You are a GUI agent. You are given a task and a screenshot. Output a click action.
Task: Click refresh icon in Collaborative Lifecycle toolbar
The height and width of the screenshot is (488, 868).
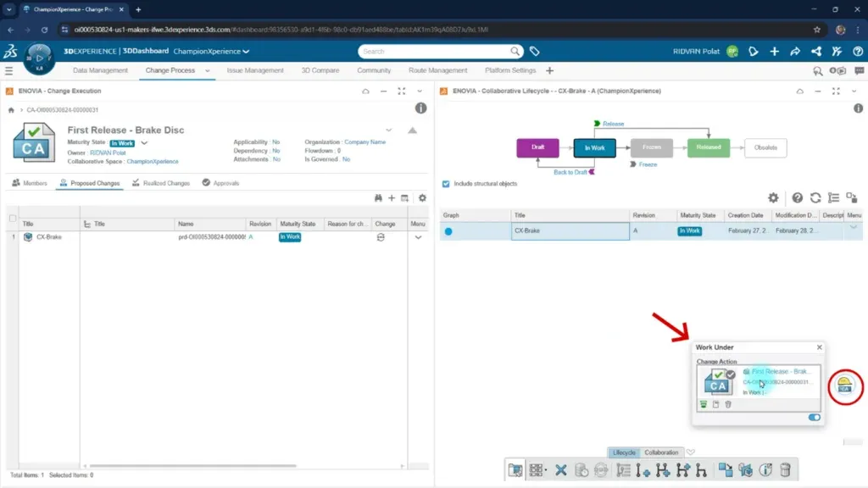tap(815, 198)
